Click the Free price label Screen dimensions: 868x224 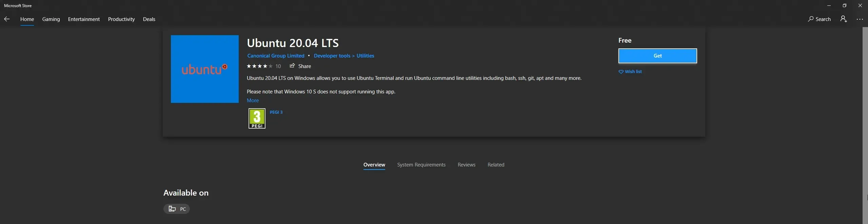(x=625, y=41)
